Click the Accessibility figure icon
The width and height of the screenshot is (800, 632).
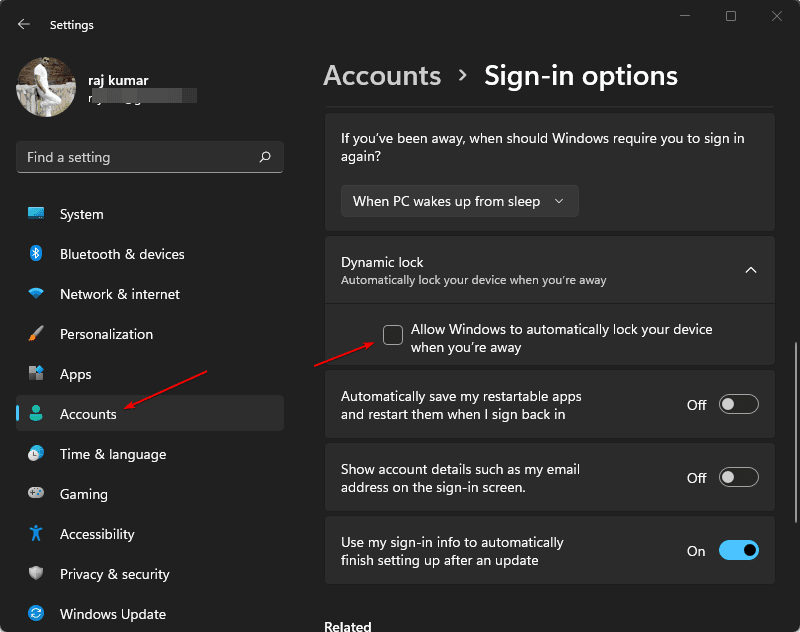pyautogui.click(x=36, y=533)
